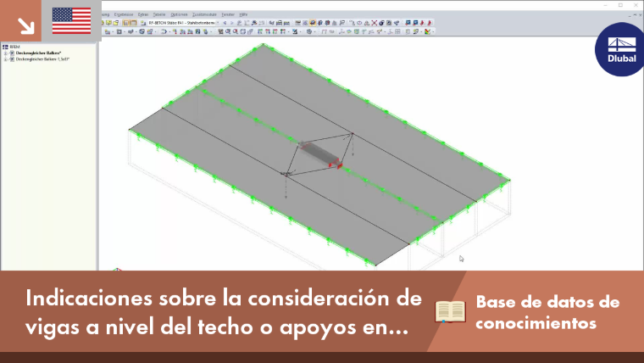Click the first magnifier zoom icon in second toolbar
This screenshot has width=644, height=363.
tap(228, 31)
